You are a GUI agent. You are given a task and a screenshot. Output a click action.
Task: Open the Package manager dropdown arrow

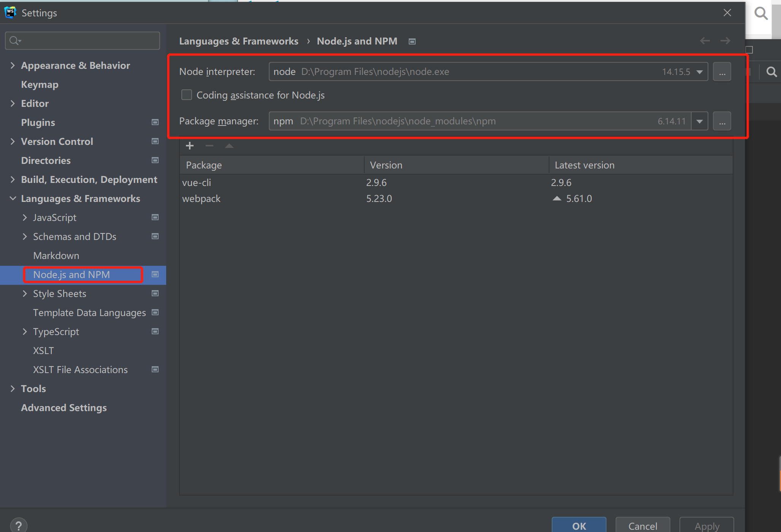pos(699,121)
